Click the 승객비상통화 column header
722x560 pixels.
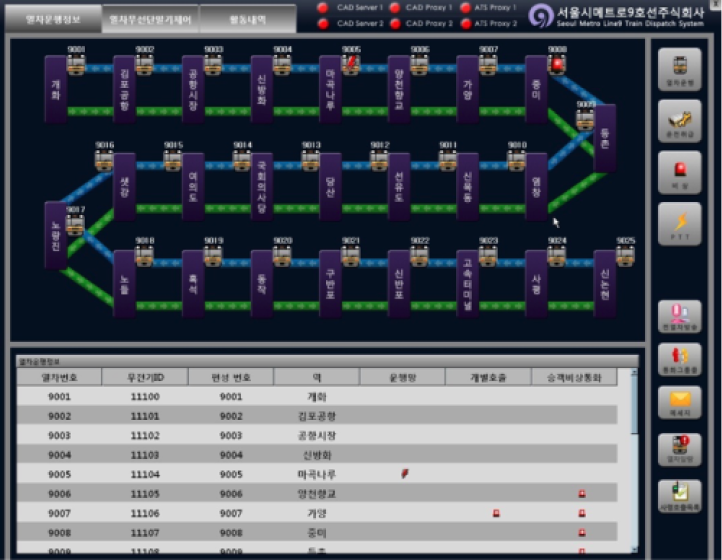pyautogui.click(x=581, y=378)
